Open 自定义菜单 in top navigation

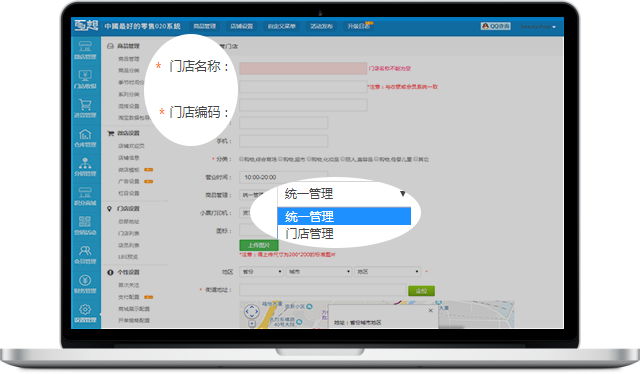[282, 26]
